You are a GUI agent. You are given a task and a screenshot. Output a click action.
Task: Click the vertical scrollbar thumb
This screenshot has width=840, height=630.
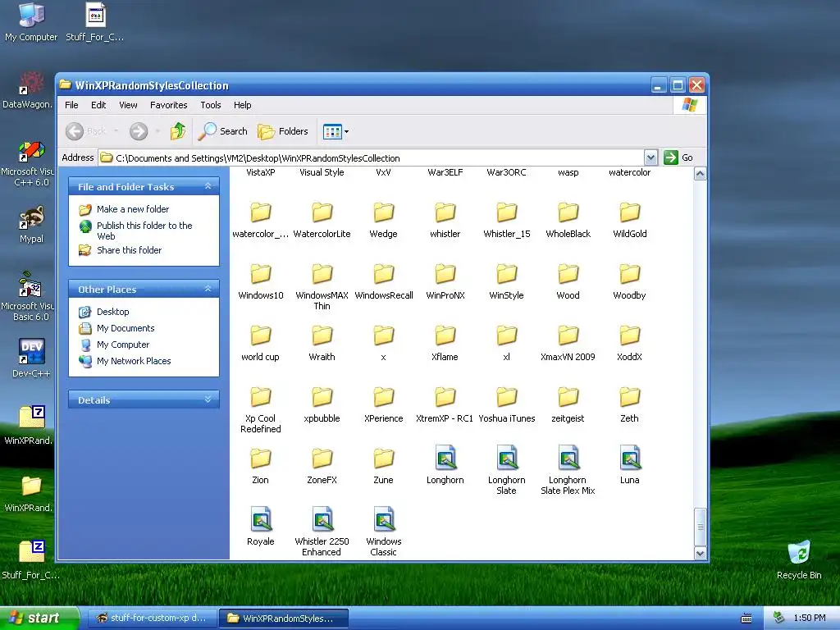tap(700, 527)
